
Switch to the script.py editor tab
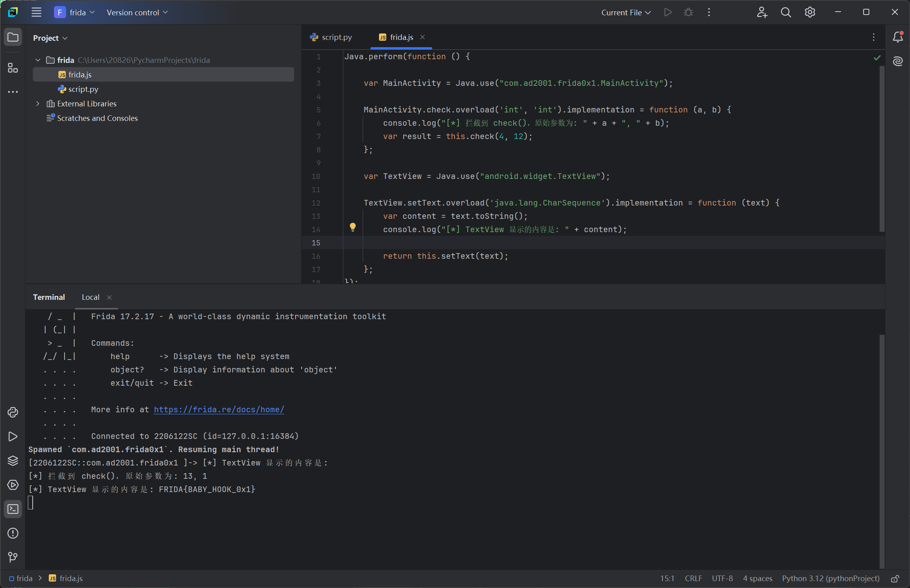coord(331,37)
